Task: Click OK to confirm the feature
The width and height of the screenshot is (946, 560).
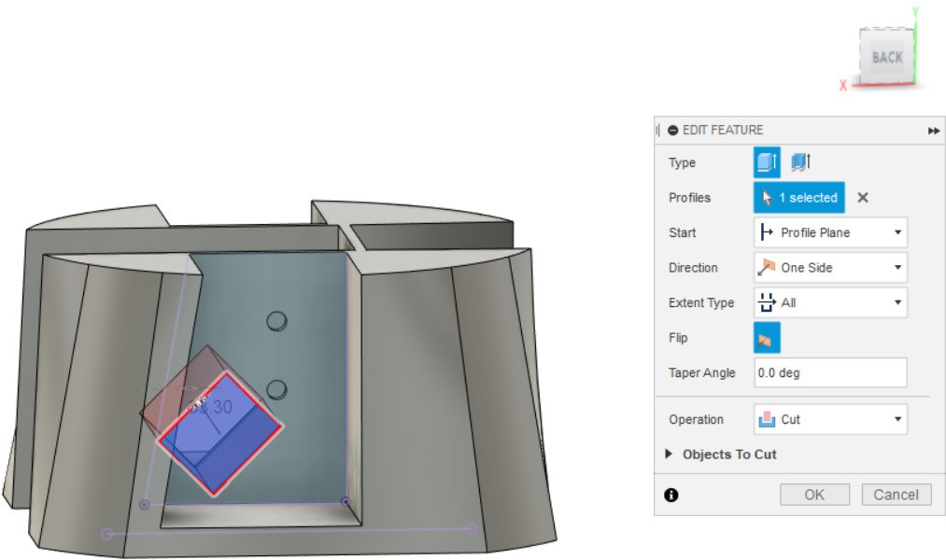Action: [814, 495]
